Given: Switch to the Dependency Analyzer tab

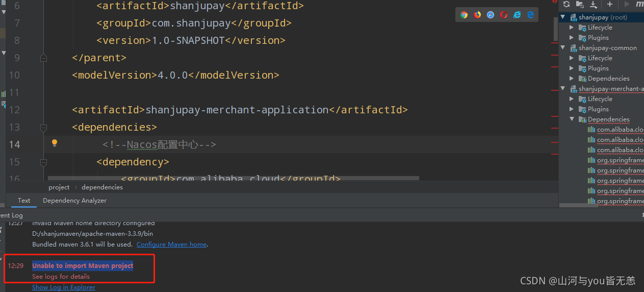Looking at the screenshot, I should click(x=74, y=201).
